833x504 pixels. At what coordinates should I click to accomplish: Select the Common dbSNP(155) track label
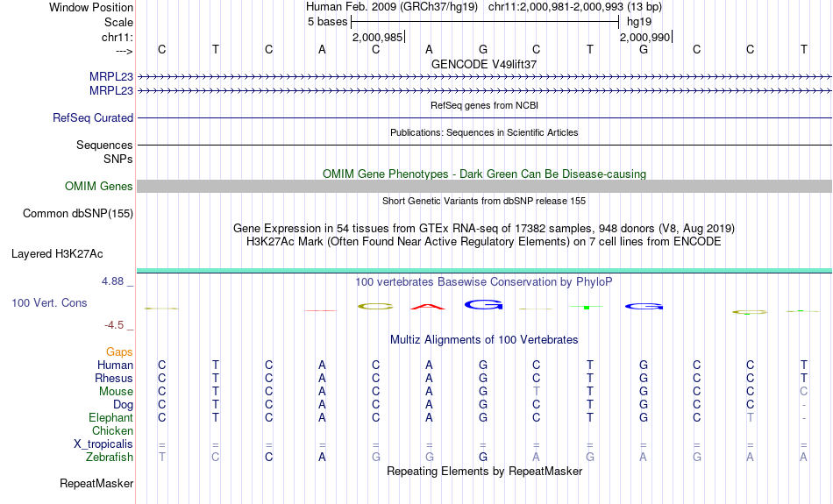[78, 214]
